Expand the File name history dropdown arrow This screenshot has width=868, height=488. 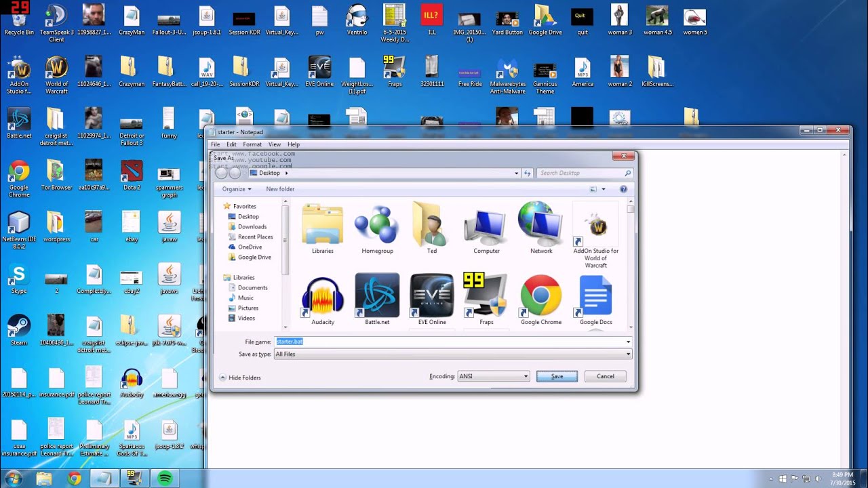point(628,342)
